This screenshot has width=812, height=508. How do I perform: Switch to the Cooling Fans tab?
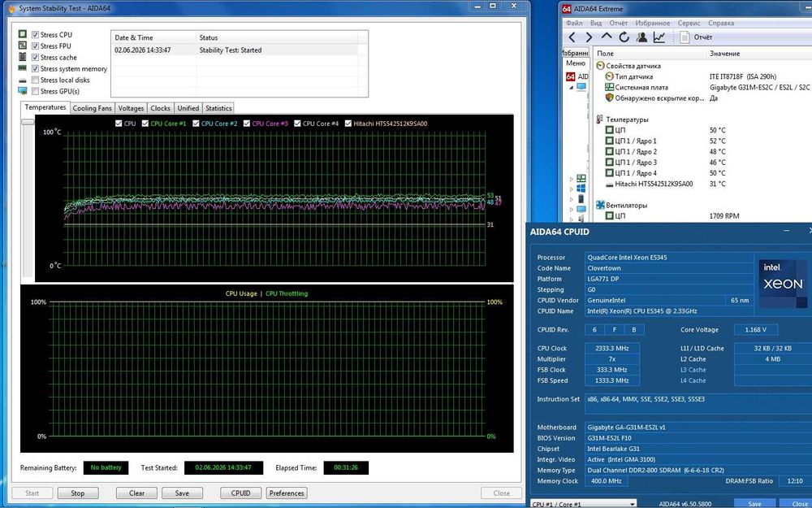pos(93,108)
